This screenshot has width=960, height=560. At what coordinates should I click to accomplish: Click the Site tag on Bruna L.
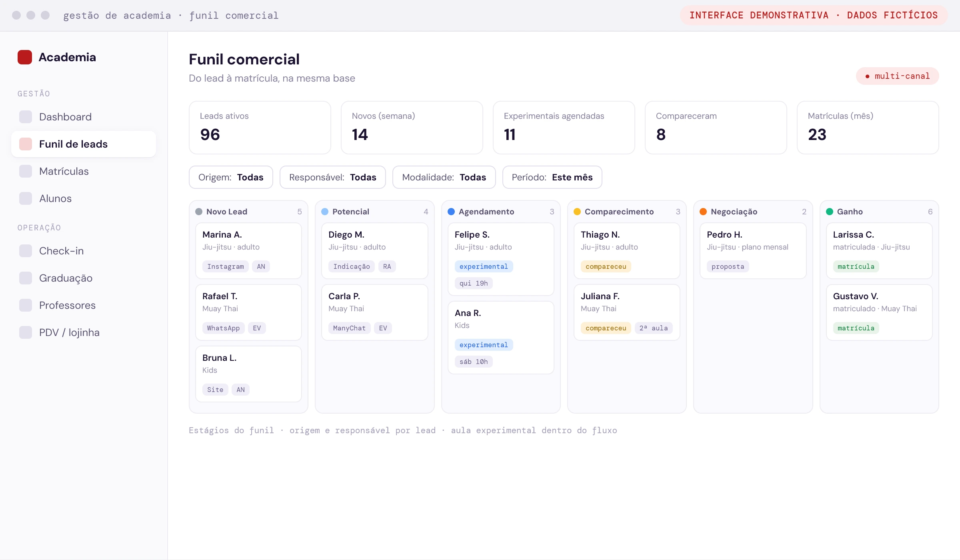point(215,390)
